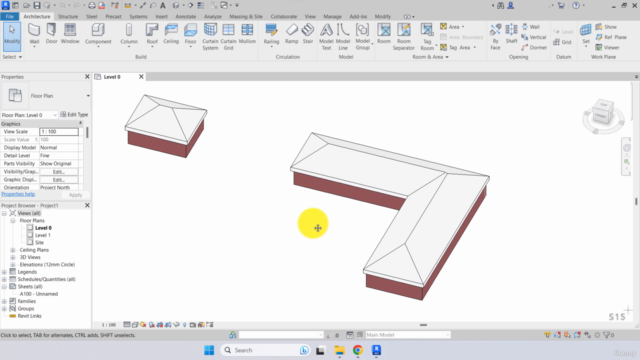Select the Curtain Grid tool
The width and height of the screenshot is (640, 360).
tap(228, 37)
